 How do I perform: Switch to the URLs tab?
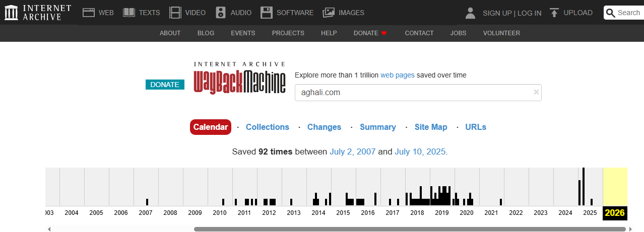coord(476,127)
